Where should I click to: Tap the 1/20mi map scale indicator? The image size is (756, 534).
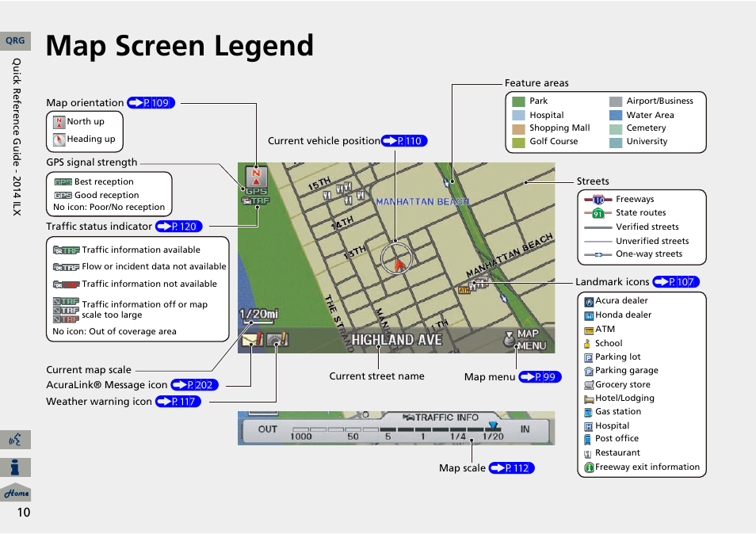coord(258,315)
